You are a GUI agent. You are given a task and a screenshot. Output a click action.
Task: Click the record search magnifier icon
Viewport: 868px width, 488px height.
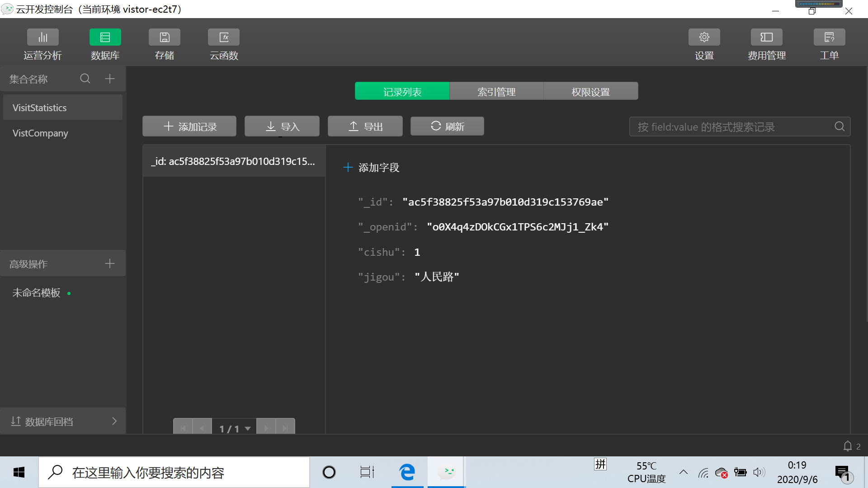tap(840, 127)
